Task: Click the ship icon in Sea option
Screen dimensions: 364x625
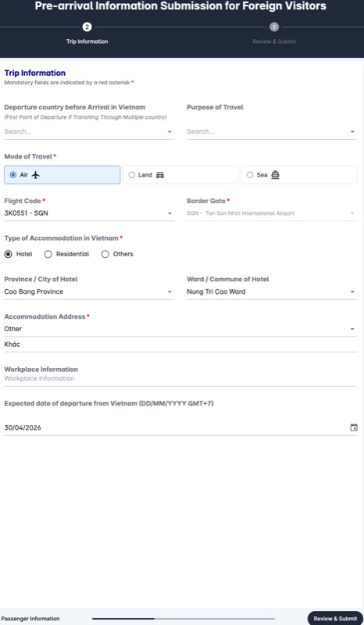Action: (x=275, y=175)
